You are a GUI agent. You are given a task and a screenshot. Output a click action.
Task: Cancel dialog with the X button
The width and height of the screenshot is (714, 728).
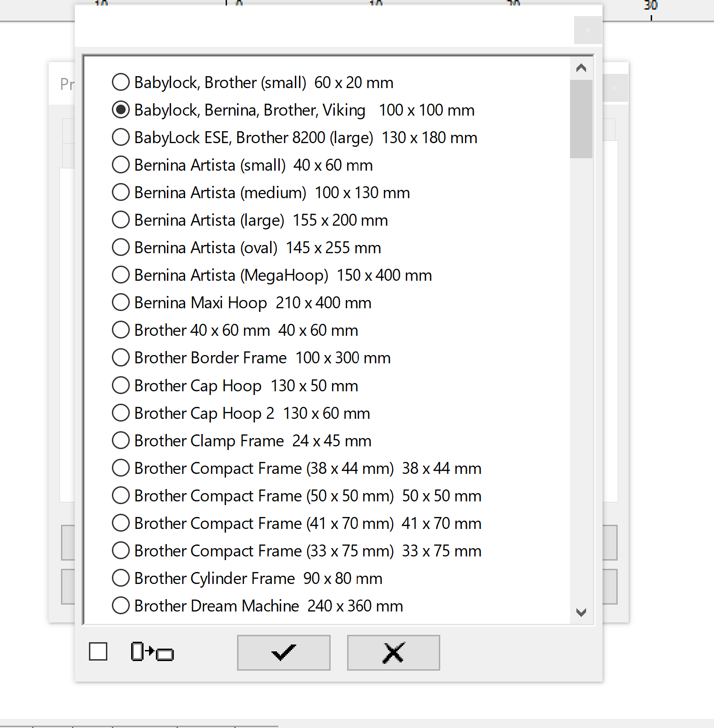coord(393,652)
